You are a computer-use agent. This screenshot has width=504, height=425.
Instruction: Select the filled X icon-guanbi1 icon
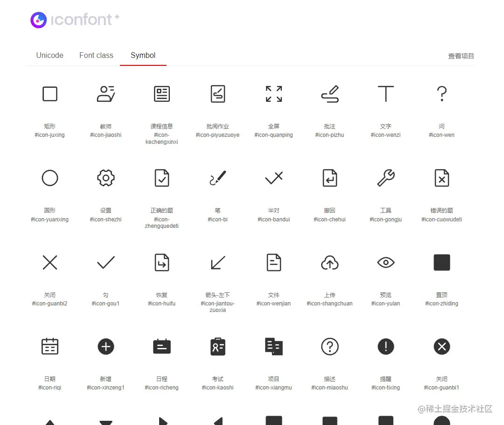[441, 347]
